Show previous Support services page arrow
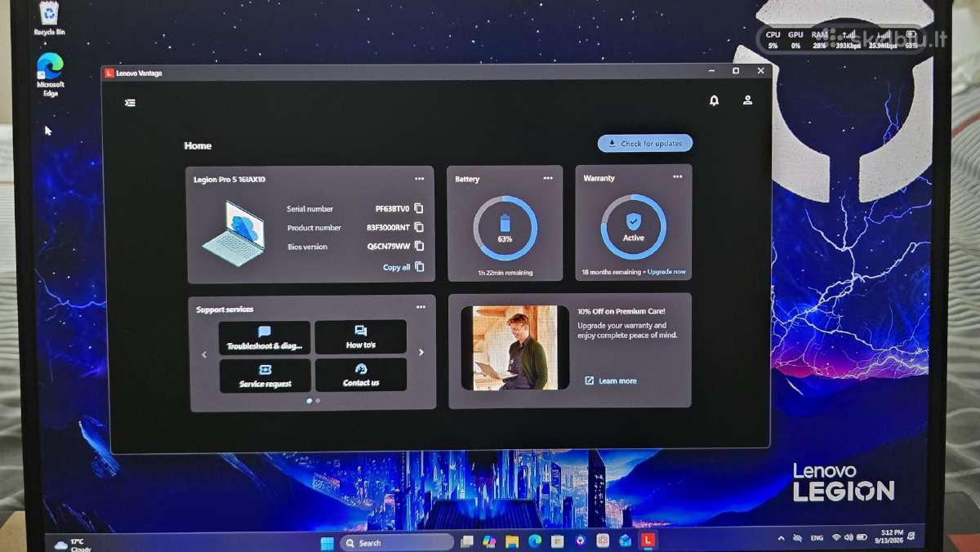This screenshot has width=980, height=552. click(x=204, y=354)
